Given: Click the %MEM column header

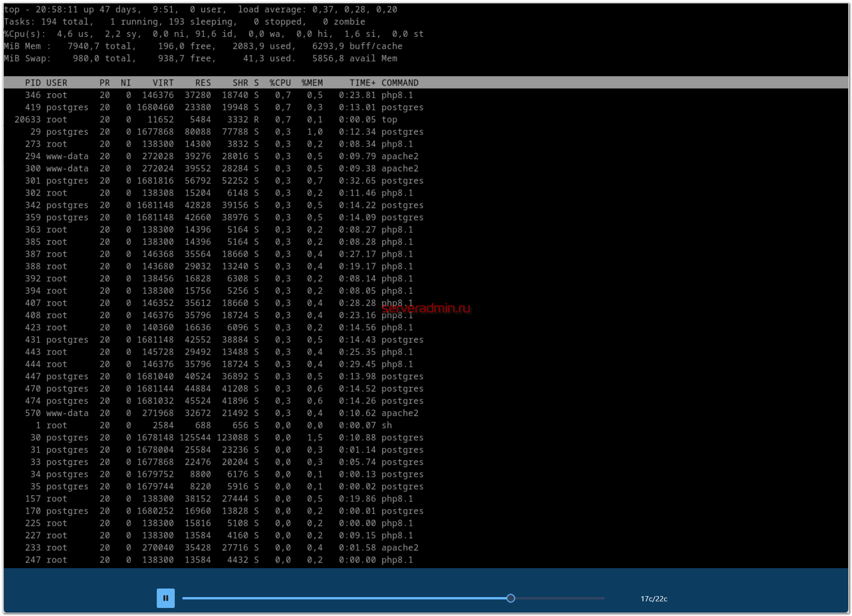Looking at the screenshot, I should pyautogui.click(x=312, y=83).
